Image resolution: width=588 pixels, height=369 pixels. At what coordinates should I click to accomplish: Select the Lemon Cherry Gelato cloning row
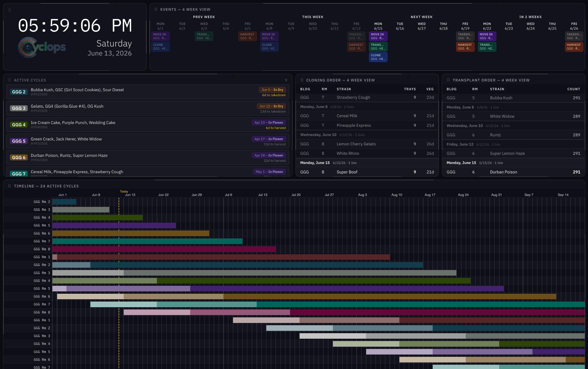367,144
